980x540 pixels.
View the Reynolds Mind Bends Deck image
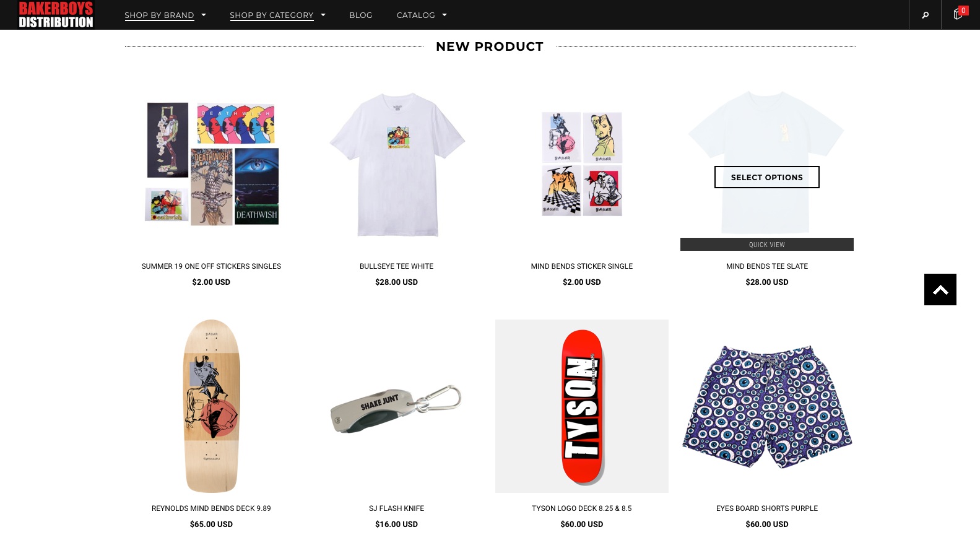point(211,406)
